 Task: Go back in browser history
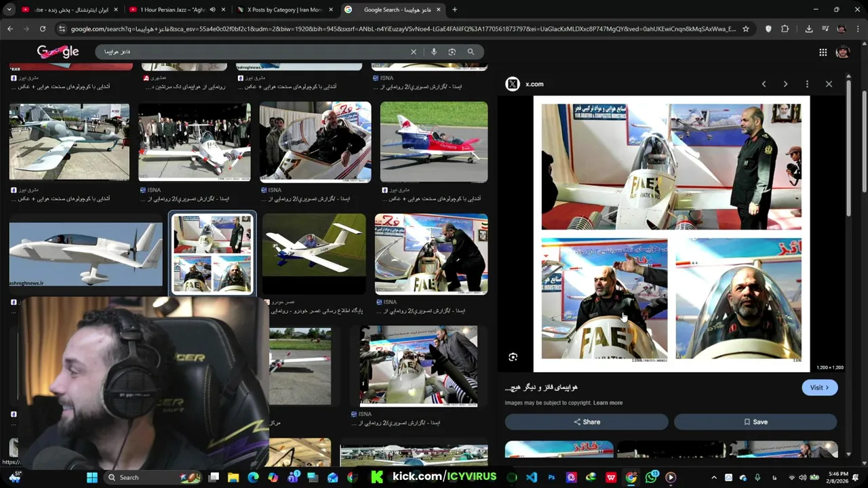(x=9, y=29)
